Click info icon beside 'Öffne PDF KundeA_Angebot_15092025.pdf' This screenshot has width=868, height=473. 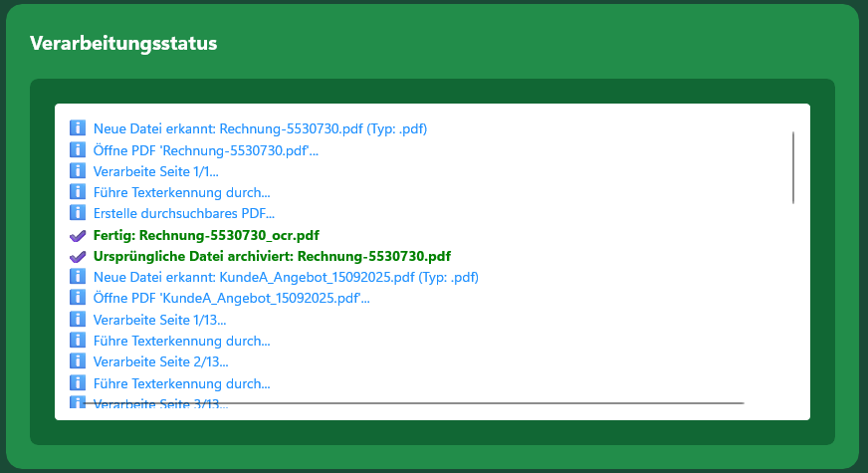coord(78,298)
